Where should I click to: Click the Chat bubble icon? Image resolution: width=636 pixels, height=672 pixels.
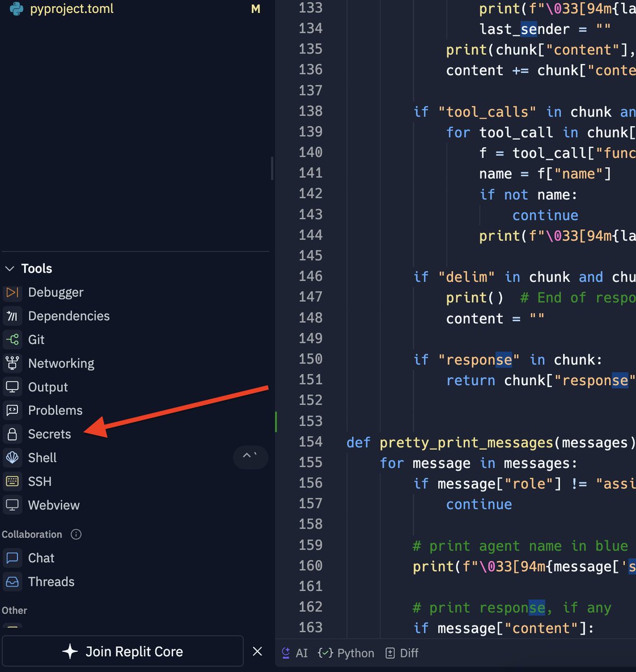(x=12, y=558)
